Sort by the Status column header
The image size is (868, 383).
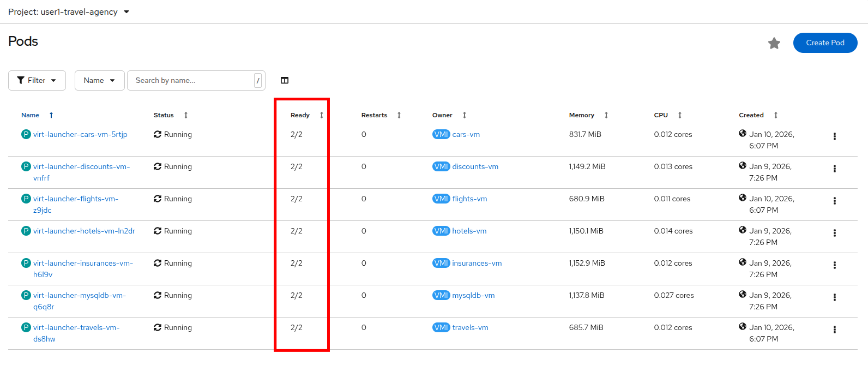(x=164, y=115)
